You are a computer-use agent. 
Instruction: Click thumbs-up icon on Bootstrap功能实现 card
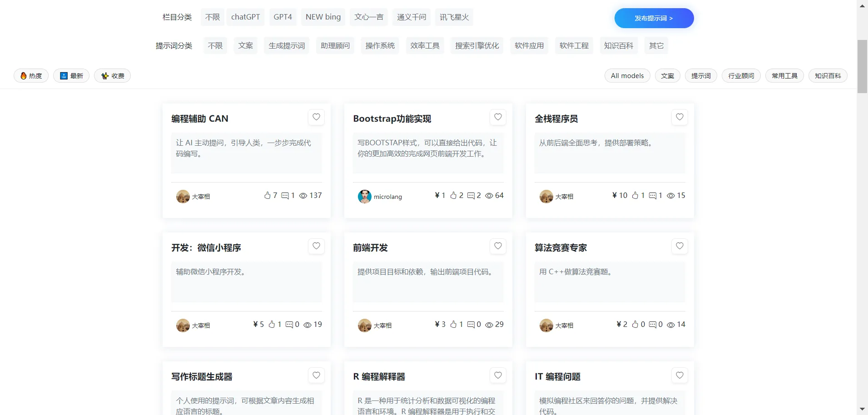pyautogui.click(x=453, y=196)
